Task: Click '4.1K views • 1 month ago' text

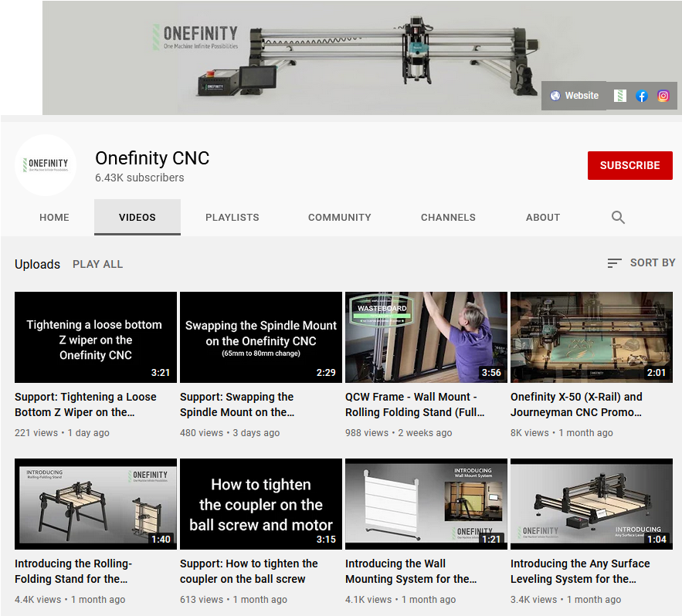Action: pos(401,600)
